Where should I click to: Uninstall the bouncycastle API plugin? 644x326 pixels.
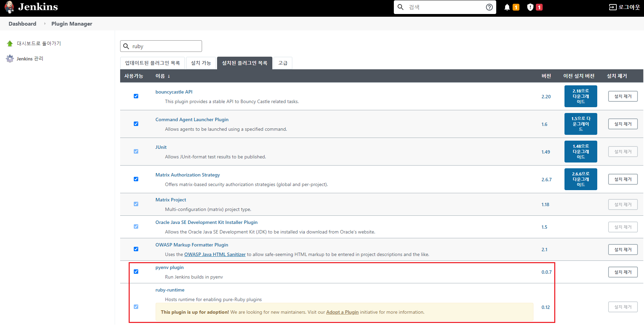click(x=623, y=96)
